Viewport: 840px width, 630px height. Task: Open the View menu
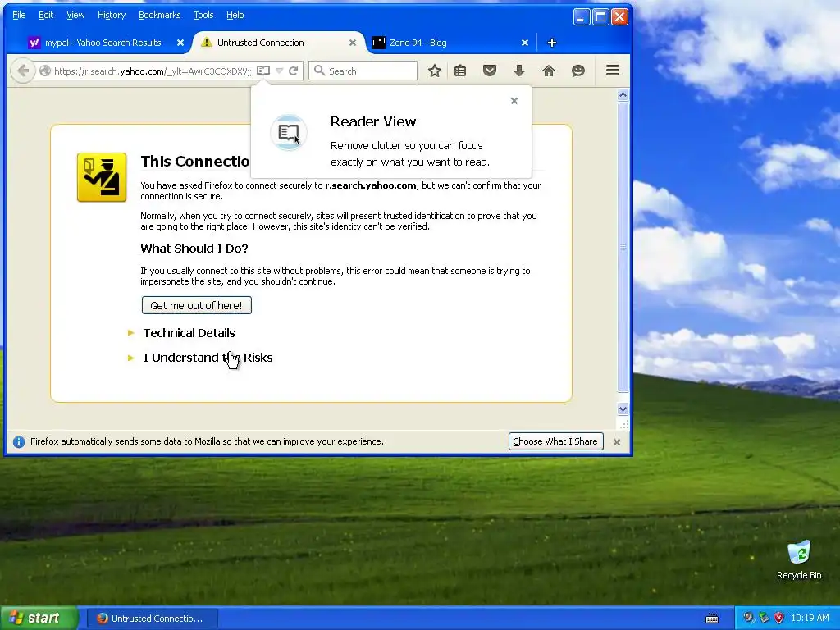(75, 15)
